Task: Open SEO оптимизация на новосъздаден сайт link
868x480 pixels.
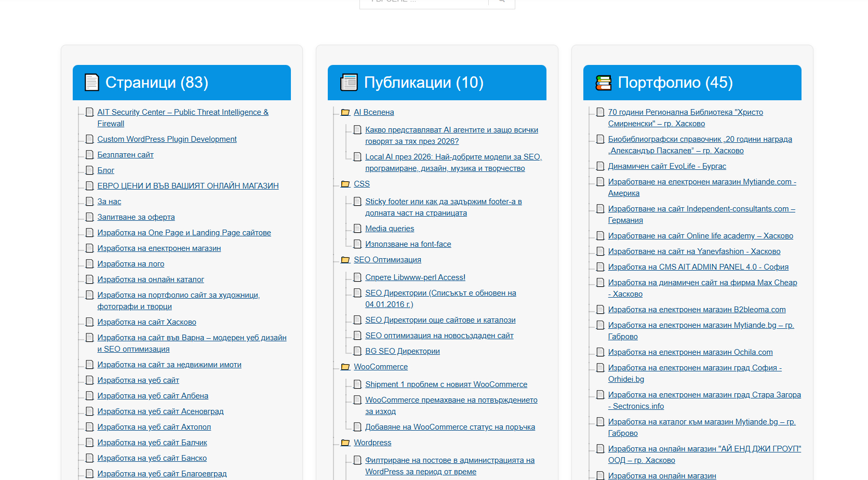Action: pos(439,336)
